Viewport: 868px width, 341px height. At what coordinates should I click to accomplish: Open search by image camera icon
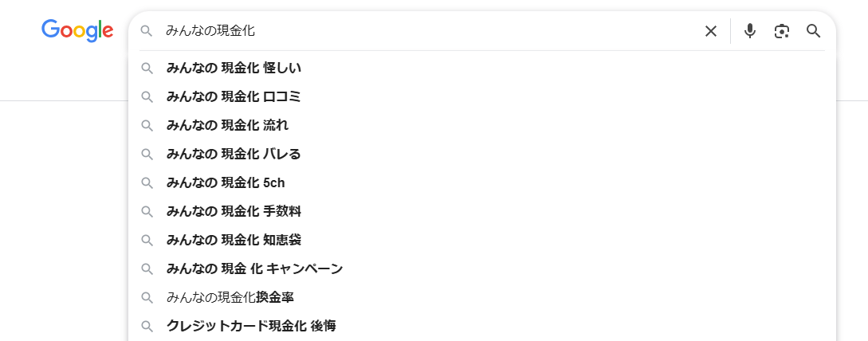(x=782, y=31)
